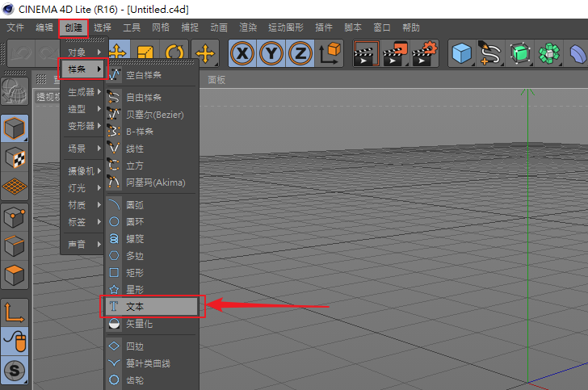This screenshot has height=390, width=588.
Task: Open the 文件 menu
Action: [x=15, y=27]
